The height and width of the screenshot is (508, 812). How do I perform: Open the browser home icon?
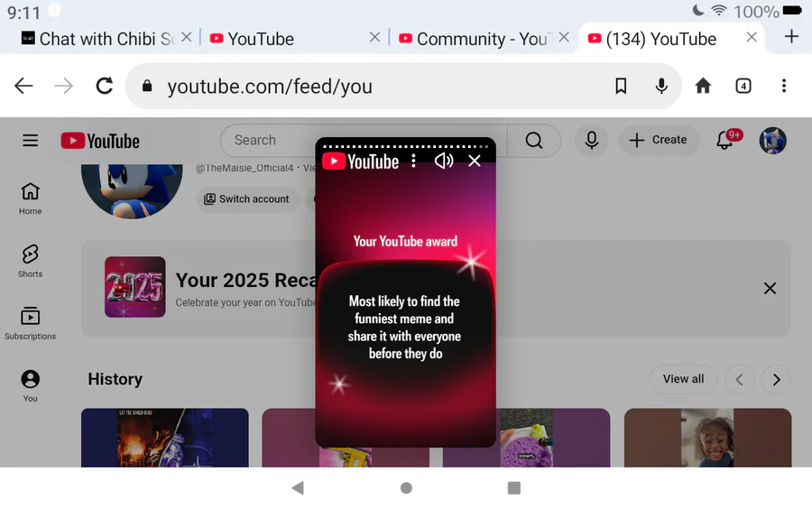pos(703,86)
